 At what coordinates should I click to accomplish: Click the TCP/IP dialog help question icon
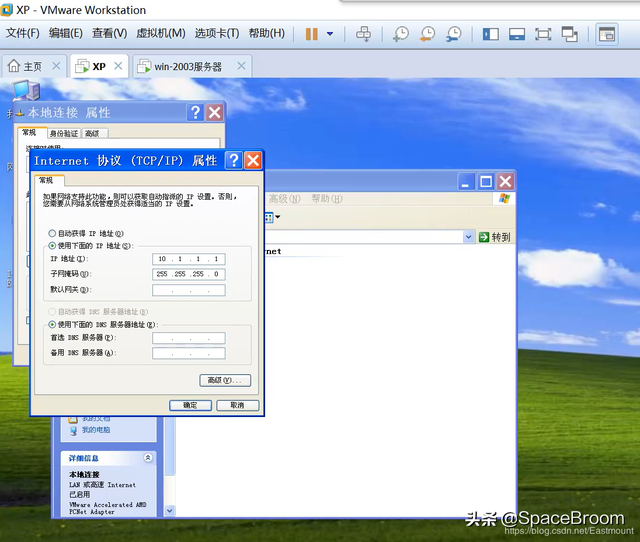pos(234,160)
